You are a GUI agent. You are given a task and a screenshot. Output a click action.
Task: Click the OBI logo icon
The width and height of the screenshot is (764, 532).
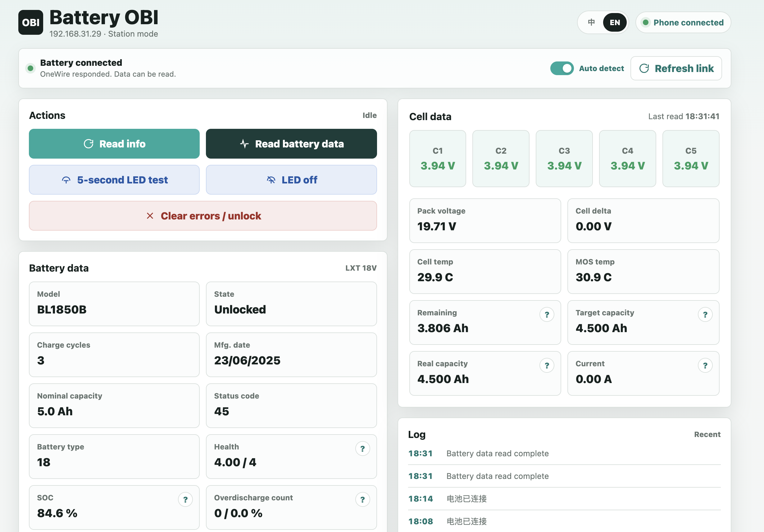pyautogui.click(x=31, y=22)
